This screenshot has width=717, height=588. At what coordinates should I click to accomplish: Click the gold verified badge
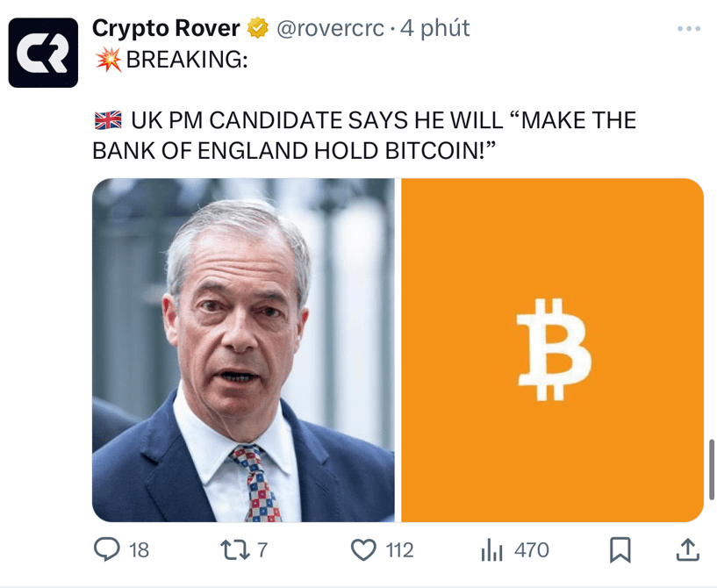pos(257,29)
